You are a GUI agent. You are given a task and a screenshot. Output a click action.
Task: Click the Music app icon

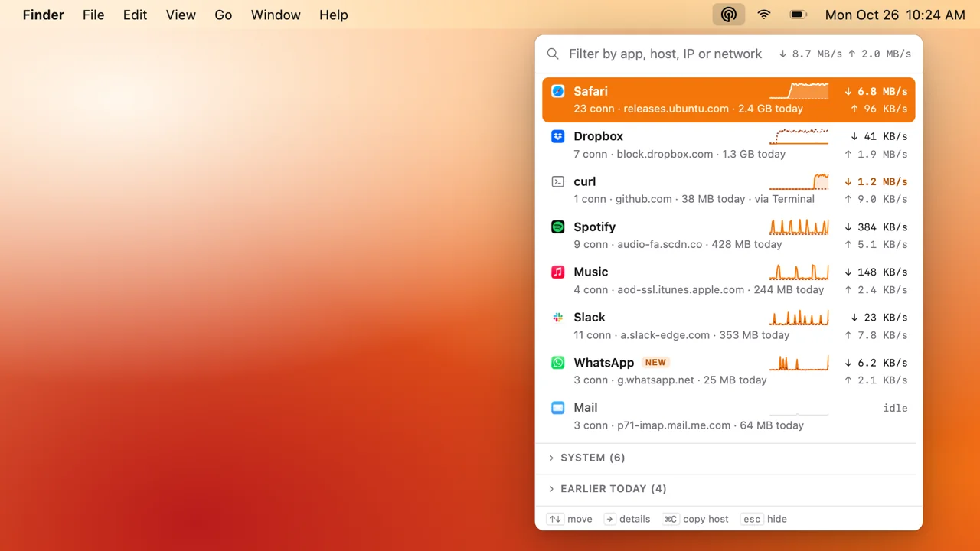click(558, 272)
